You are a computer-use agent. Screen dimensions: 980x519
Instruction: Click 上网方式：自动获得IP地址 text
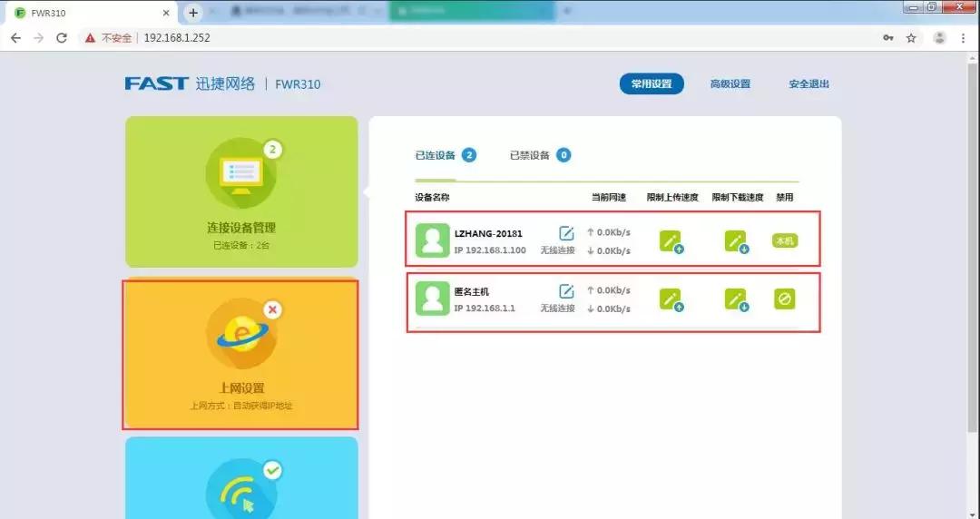coord(241,406)
